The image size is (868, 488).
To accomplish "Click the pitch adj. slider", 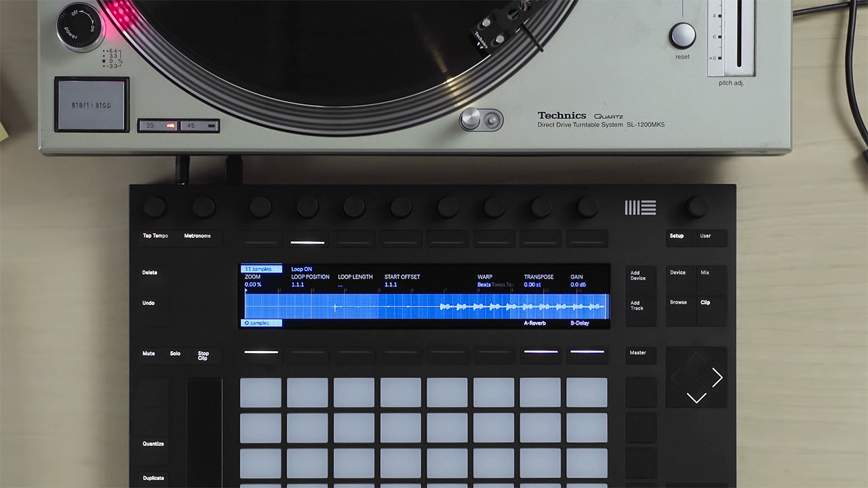I will pos(739,34).
